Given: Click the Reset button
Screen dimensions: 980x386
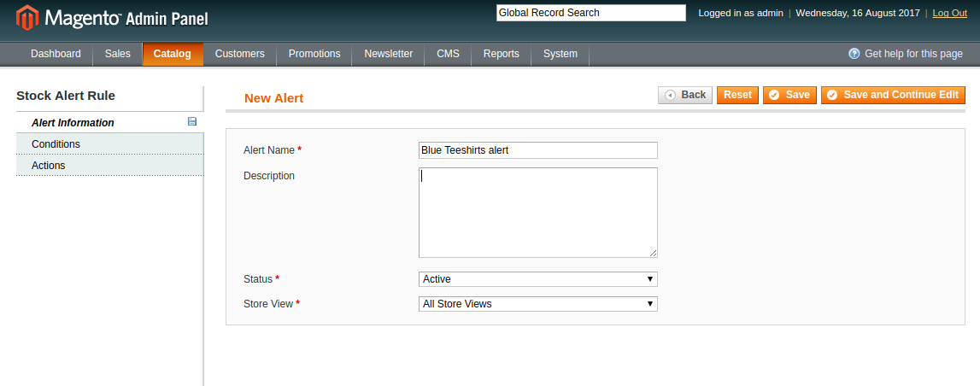Looking at the screenshot, I should tap(737, 95).
